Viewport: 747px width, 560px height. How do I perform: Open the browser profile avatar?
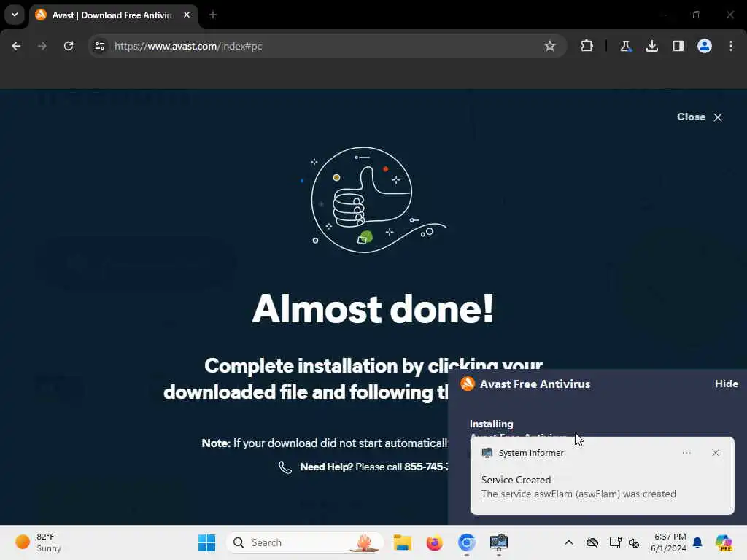705,46
